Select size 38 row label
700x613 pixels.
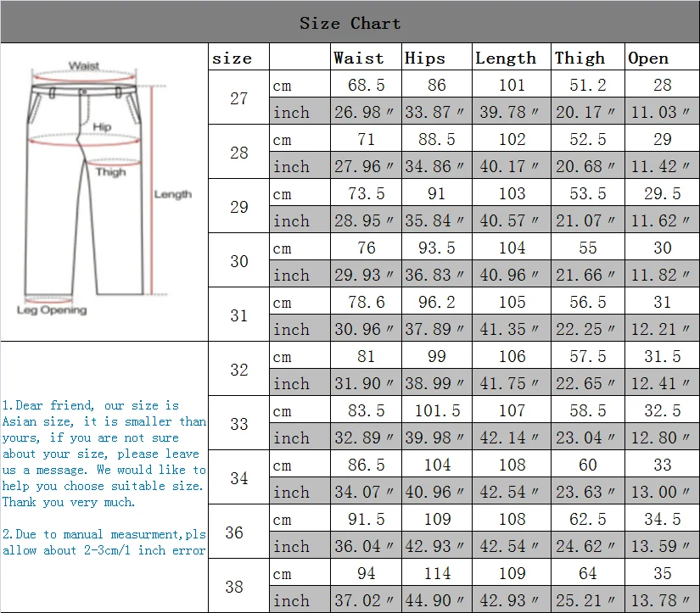[x=234, y=587]
